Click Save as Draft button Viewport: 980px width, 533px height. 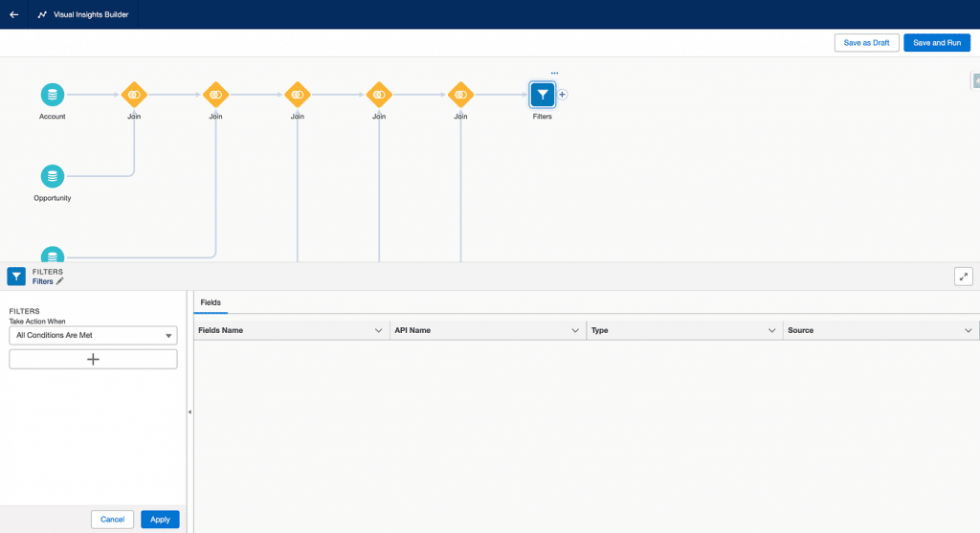click(866, 43)
